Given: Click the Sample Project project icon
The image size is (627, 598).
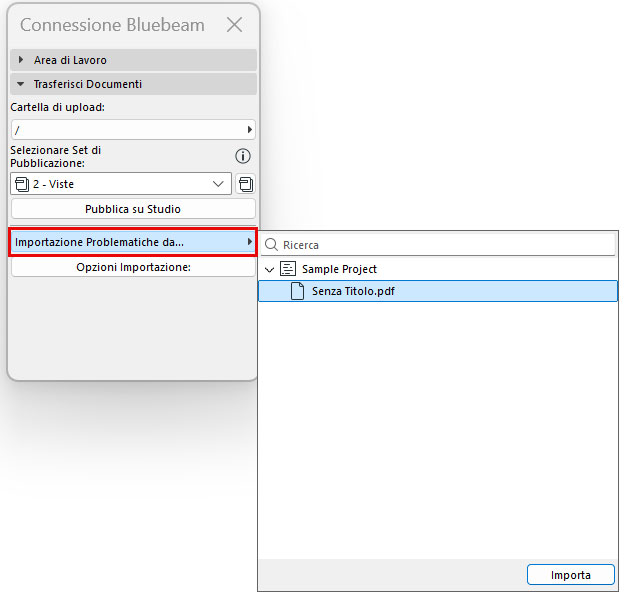Looking at the screenshot, I should (288, 269).
